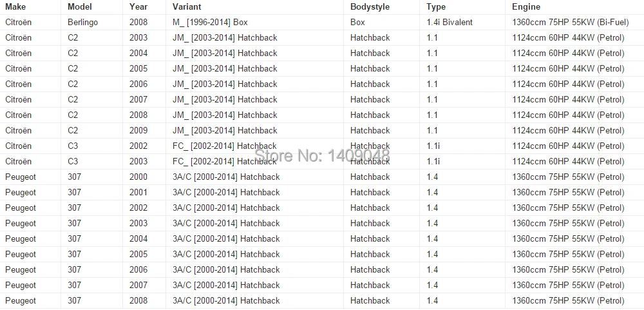This screenshot has height=310, width=644.
Task: Select the 1.4i Bivalent type cell
Action: [450, 22]
